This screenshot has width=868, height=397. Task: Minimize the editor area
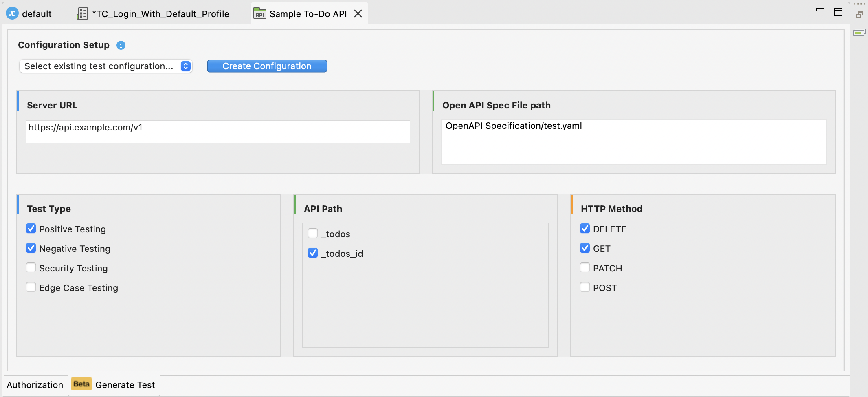[x=820, y=10]
